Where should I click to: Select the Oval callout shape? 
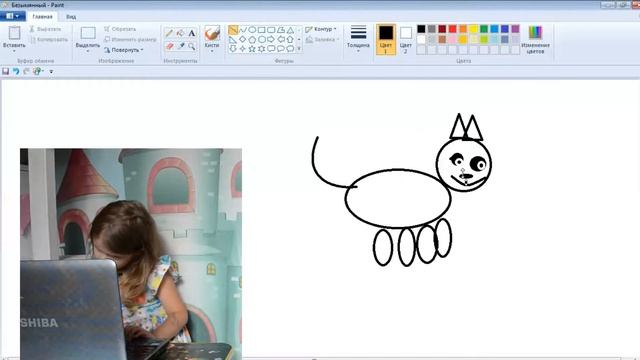click(x=281, y=49)
